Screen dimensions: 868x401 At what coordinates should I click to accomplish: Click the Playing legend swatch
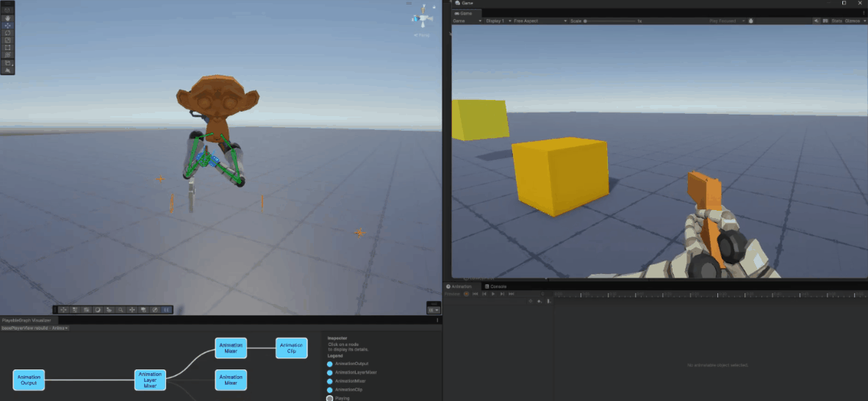(330, 398)
